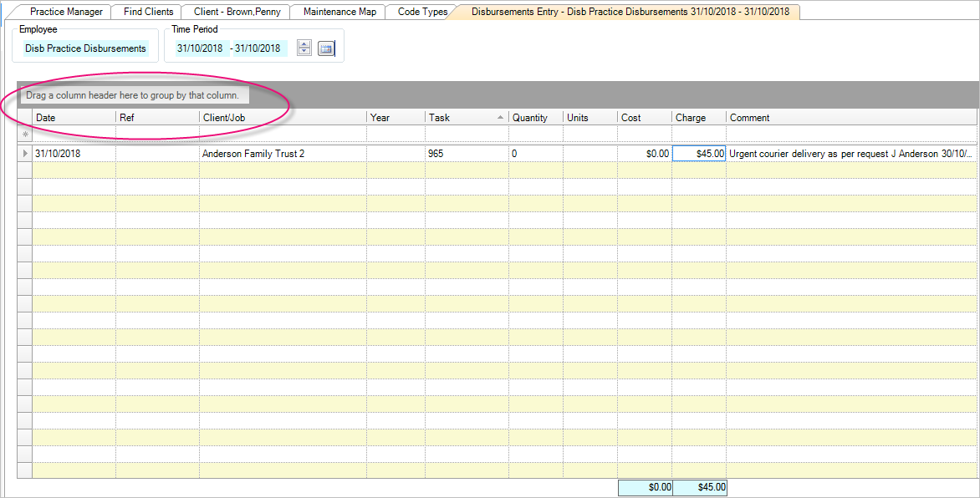Screen dimensions: 980x498
Task: Click the sort arrow on Task column
Action: [x=500, y=118]
